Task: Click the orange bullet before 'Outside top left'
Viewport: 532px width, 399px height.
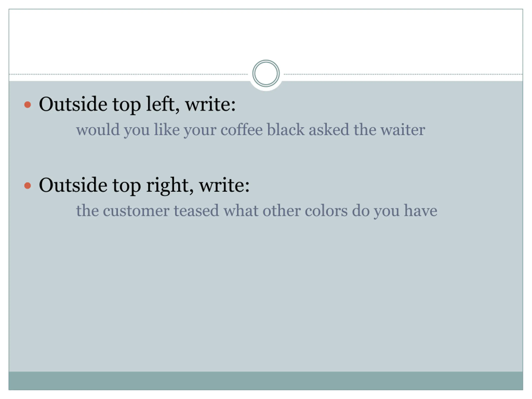Action: (28, 105)
